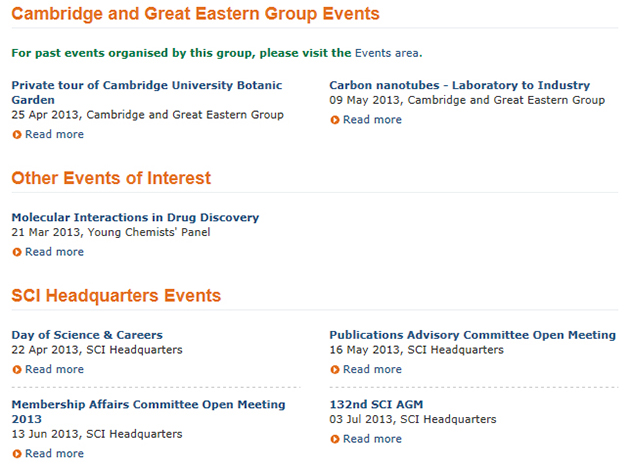Click orange arrow icon under Publications Advisory Committee
Screen dimensions: 632x471
335,369
